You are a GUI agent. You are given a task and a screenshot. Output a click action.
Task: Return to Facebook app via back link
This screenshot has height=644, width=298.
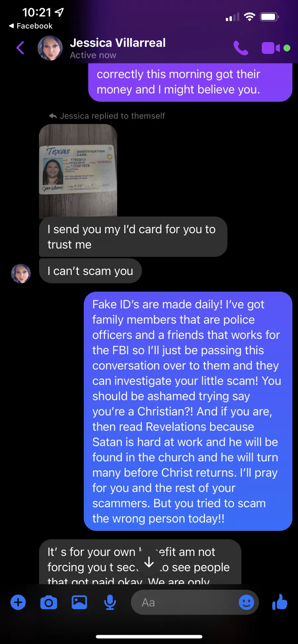30,26
